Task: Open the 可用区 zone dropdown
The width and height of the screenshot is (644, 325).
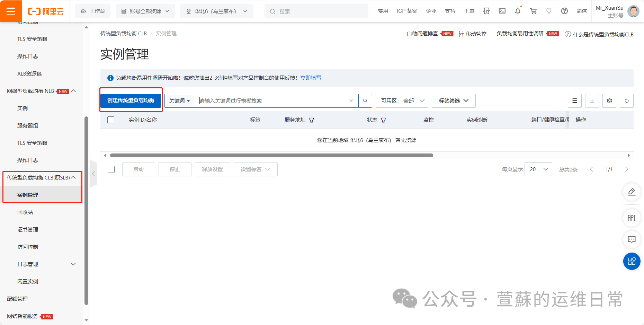Action: 402,101
